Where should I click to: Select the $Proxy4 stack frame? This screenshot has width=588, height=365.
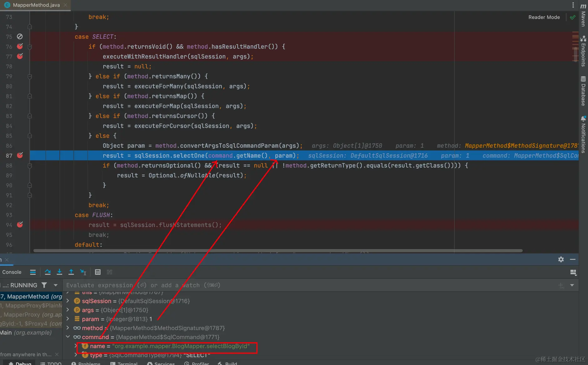[31, 323]
